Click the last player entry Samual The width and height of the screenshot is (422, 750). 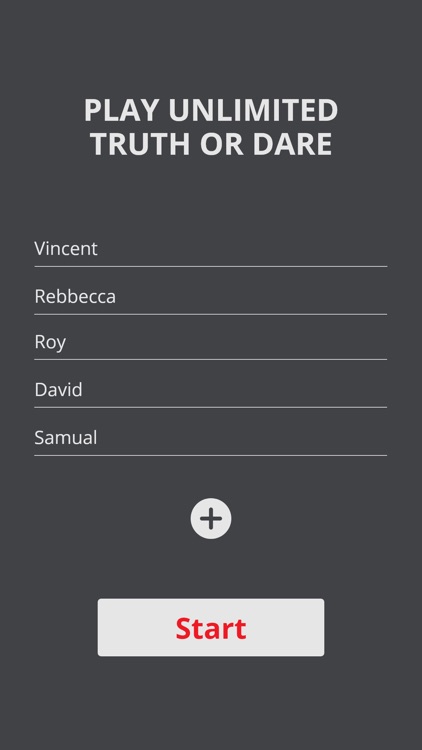(66, 438)
